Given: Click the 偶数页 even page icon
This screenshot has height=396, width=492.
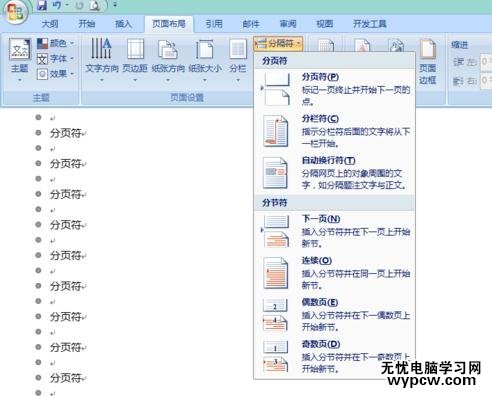Looking at the screenshot, I should tap(275, 315).
